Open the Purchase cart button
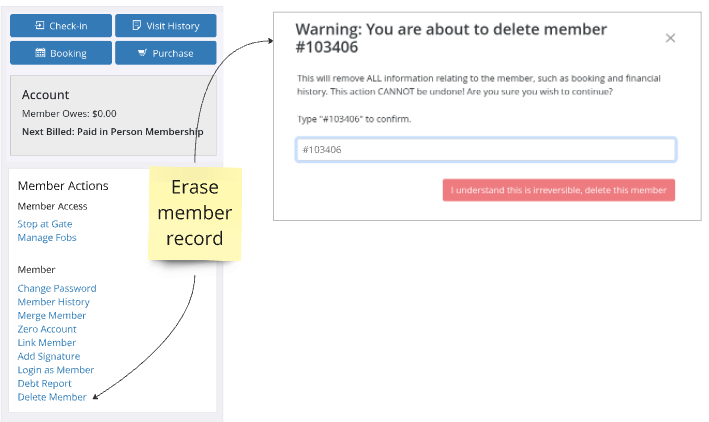Screen dimensions: 709x422 click(165, 53)
